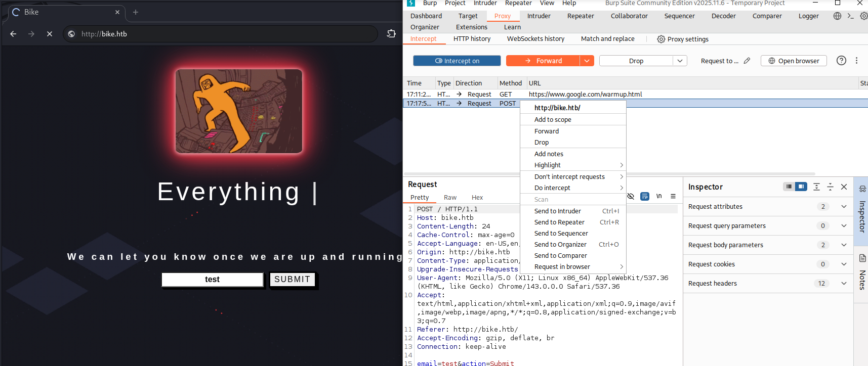Expand all Inspector sections icon
Viewport: 868px width, 366px height.
(816, 187)
